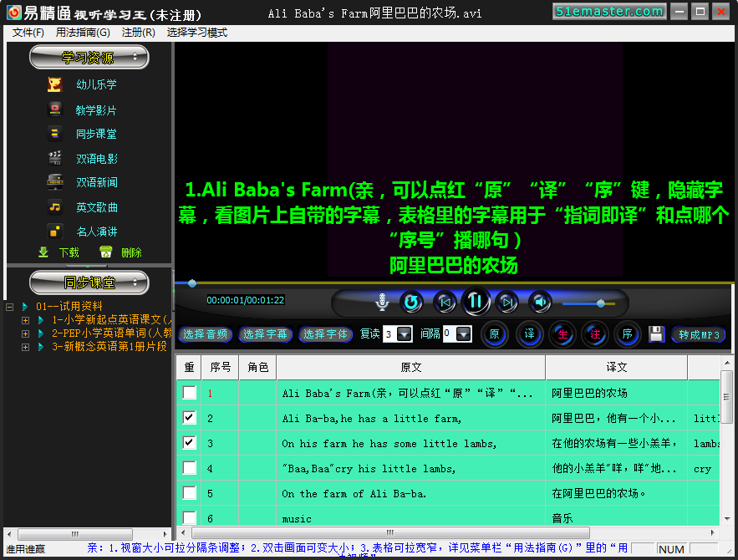Check the repeat box for row 1
The height and width of the screenshot is (560, 738).
[190, 393]
